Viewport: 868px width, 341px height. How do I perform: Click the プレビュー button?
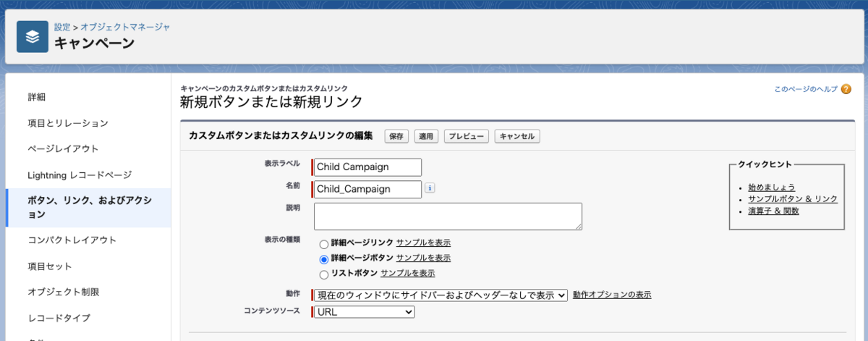tap(467, 136)
